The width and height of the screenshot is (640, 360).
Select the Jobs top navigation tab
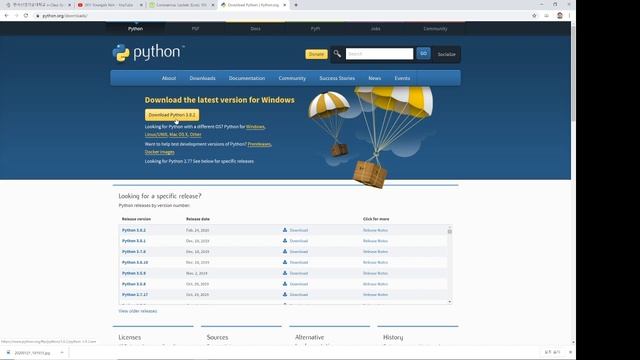coord(376,29)
